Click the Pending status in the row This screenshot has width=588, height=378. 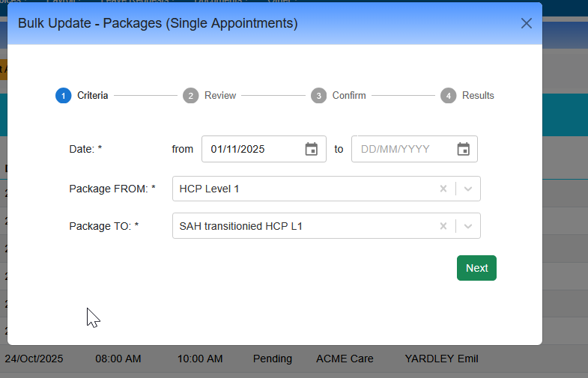pyautogui.click(x=272, y=359)
